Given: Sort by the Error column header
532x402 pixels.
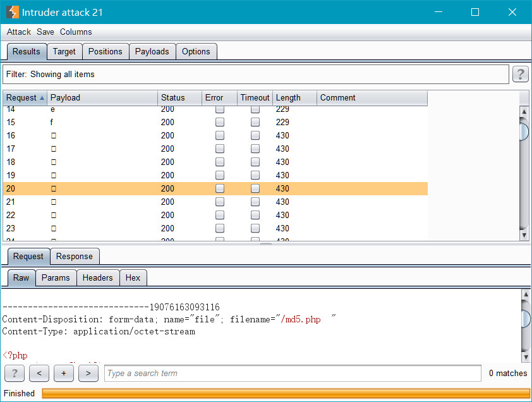Looking at the screenshot, I should pos(219,98).
